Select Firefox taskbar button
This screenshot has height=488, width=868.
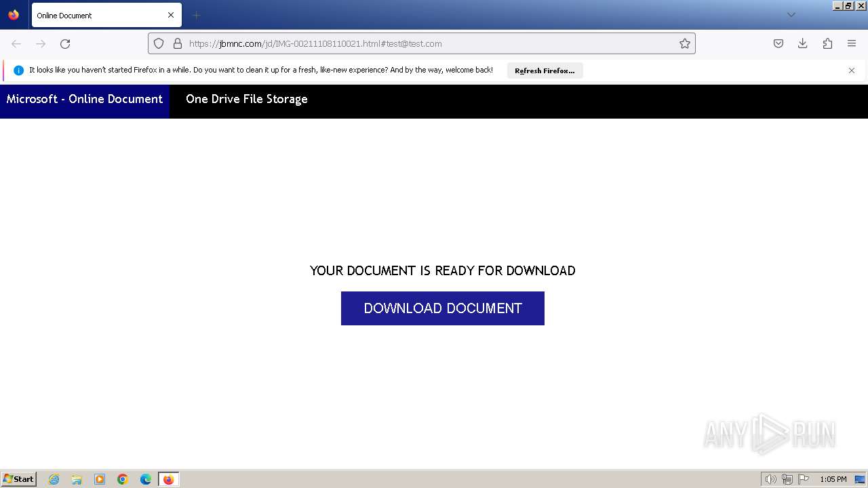(168, 479)
